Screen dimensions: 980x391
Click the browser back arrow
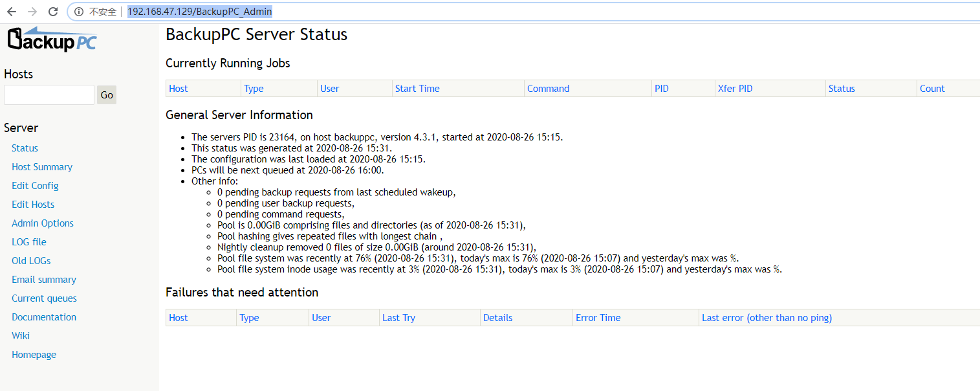(x=11, y=12)
